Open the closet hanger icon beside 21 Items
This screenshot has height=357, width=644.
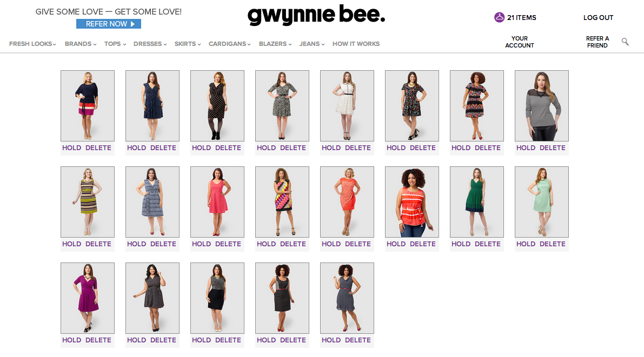tap(499, 17)
